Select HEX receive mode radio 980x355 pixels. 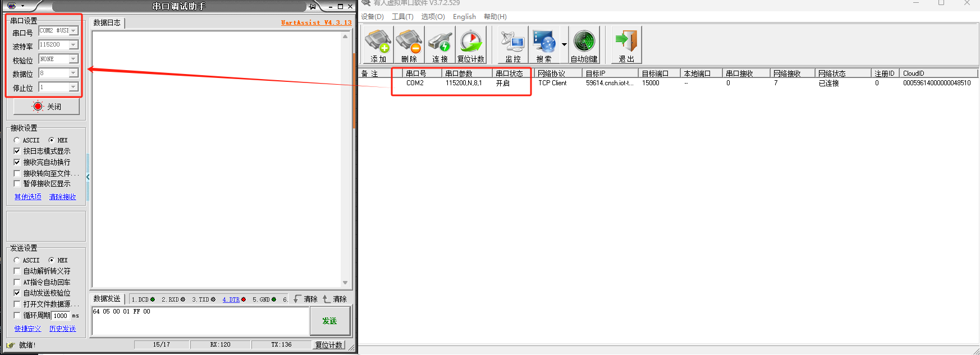[x=52, y=140]
